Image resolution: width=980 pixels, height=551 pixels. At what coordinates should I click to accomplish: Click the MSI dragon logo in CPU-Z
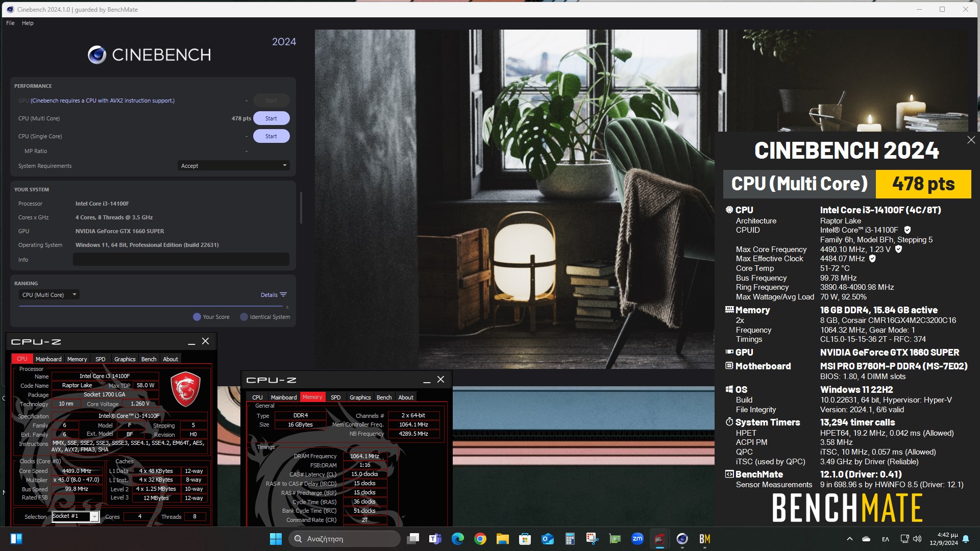185,389
